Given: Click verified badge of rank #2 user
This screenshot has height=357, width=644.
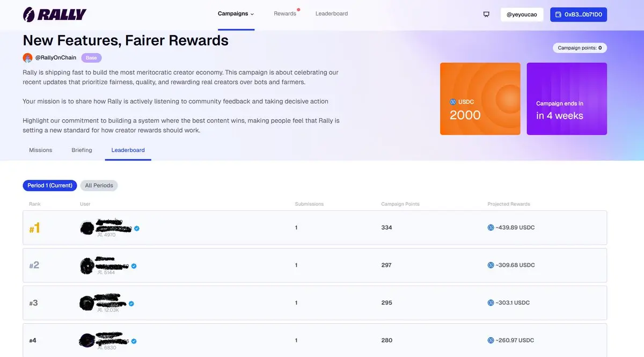Looking at the screenshot, I should [x=134, y=266].
